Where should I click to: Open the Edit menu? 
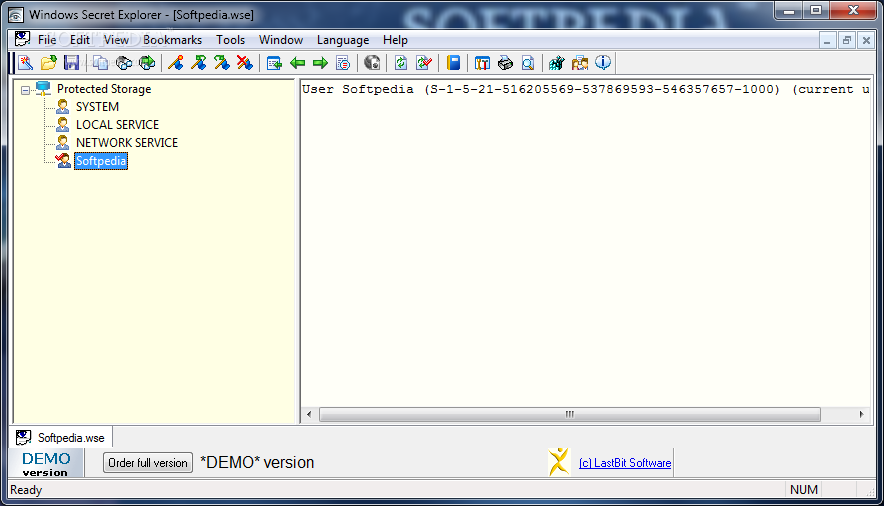tap(79, 40)
